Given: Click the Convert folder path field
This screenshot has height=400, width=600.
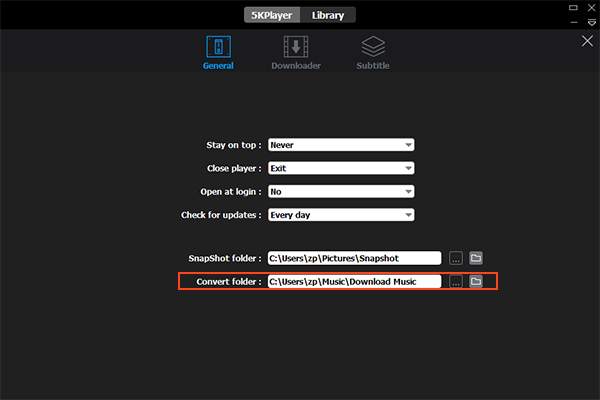Looking at the screenshot, I should tap(354, 282).
